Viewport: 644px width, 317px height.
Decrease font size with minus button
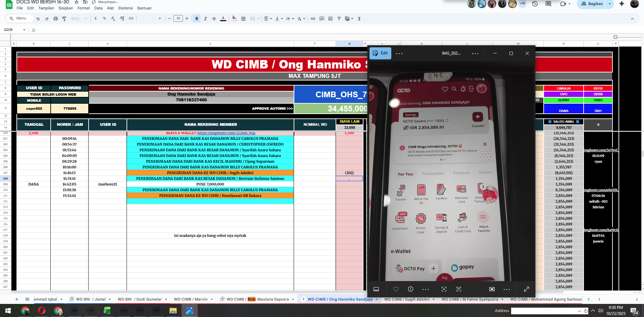pos(169,19)
